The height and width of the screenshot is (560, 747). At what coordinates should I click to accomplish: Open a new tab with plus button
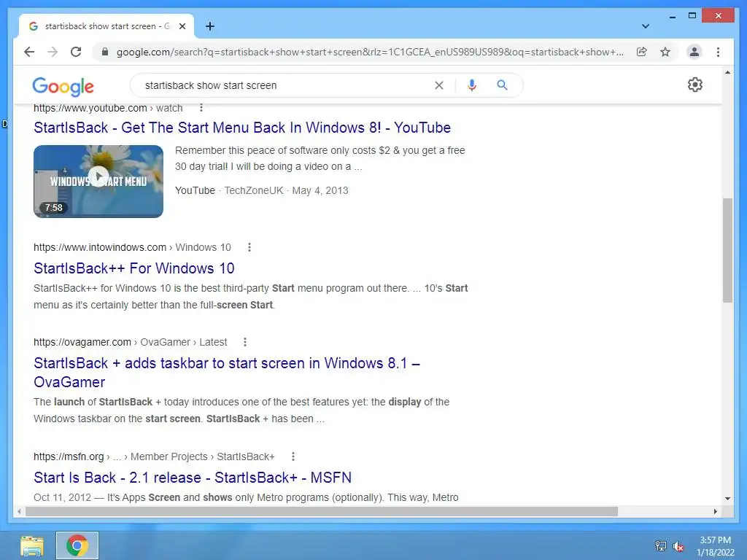coord(210,26)
